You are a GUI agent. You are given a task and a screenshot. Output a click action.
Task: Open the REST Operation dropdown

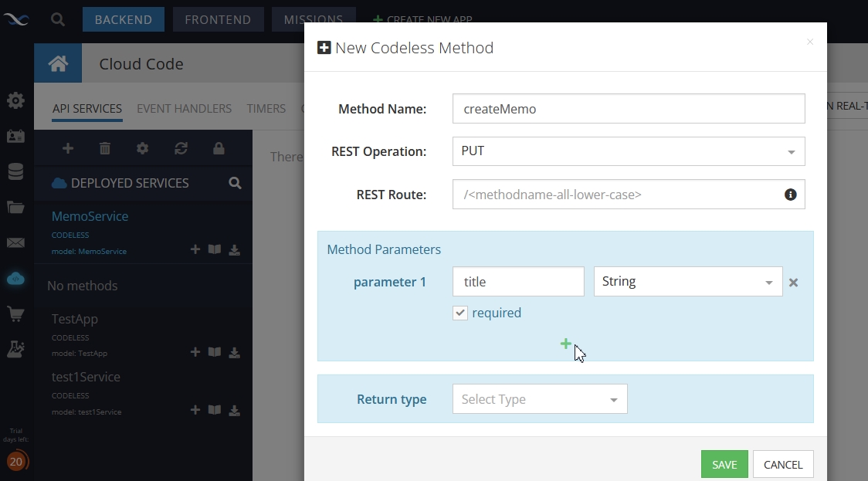coord(629,151)
